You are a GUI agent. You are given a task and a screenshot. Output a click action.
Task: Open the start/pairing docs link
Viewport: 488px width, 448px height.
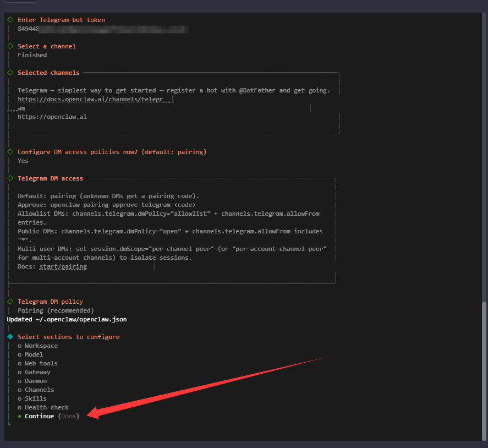click(63, 266)
